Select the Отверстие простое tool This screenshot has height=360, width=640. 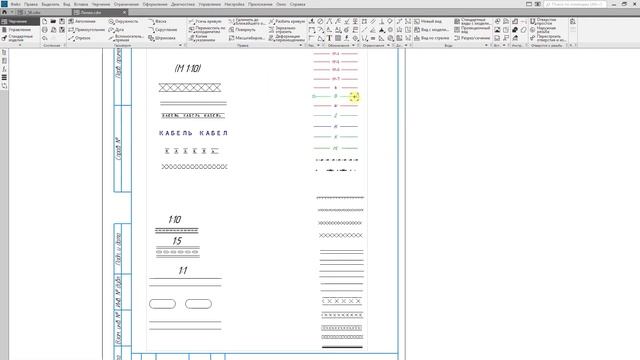[x=543, y=21]
